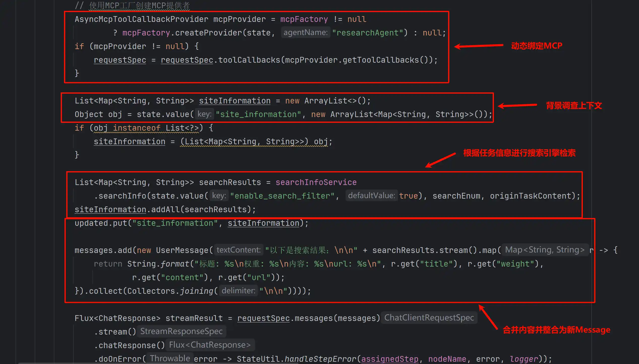Viewport: 639px width, 364px height.
Task: Click the ChatClientRequestSpec type hint
Action: (x=429, y=318)
